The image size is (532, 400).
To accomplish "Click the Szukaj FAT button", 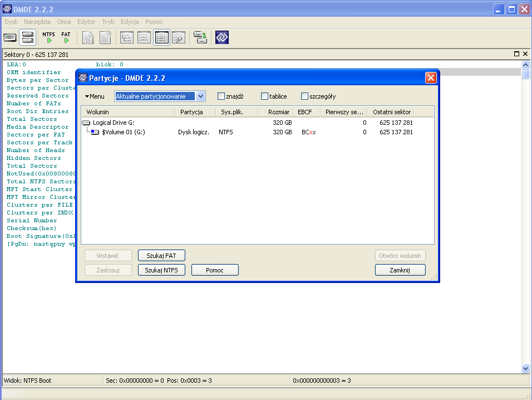I will point(161,256).
